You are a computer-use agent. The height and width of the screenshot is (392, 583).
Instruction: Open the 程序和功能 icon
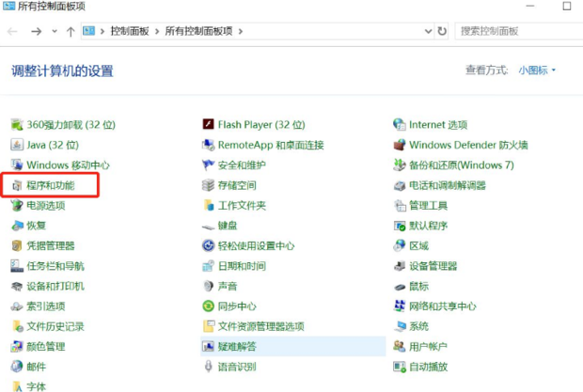point(17,185)
